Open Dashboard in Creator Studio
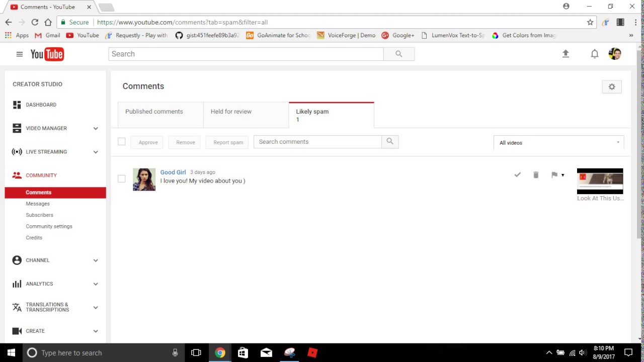The width and height of the screenshot is (644, 362). [41, 105]
